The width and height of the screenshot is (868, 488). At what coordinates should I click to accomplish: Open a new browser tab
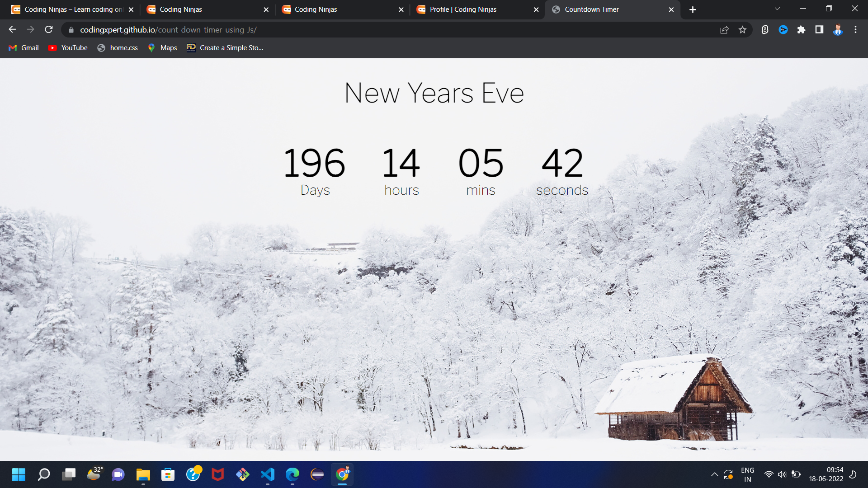point(693,9)
